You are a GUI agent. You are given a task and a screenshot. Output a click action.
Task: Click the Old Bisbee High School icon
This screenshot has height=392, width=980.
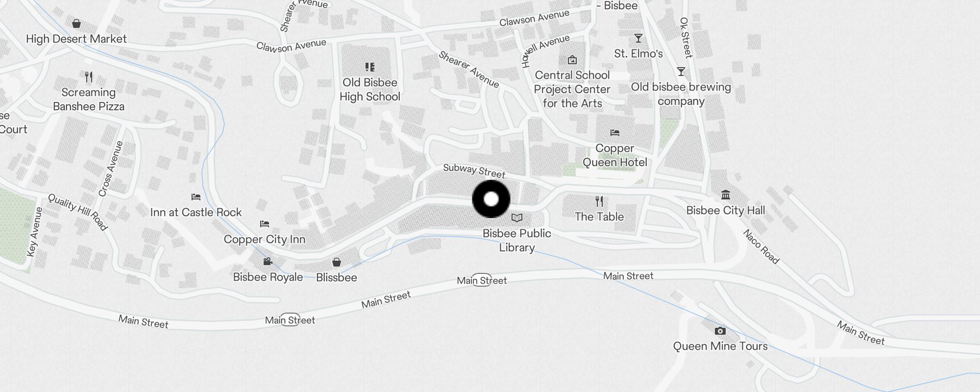[x=370, y=67]
